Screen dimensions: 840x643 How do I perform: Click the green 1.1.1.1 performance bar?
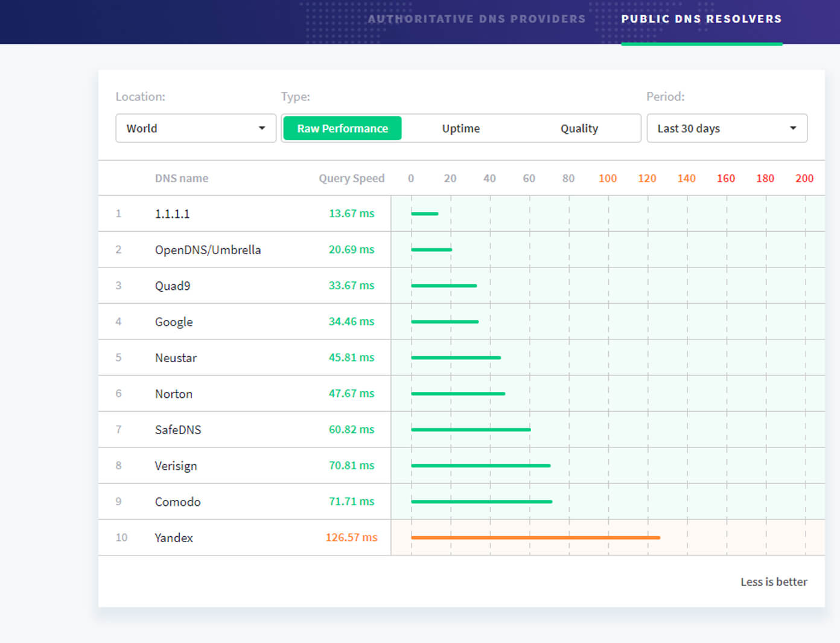(x=425, y=213)
